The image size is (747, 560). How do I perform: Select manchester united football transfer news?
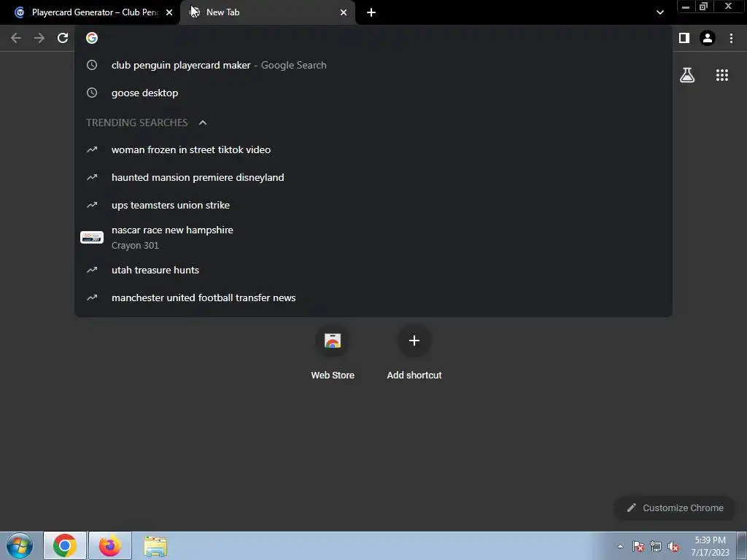[373, 297]
